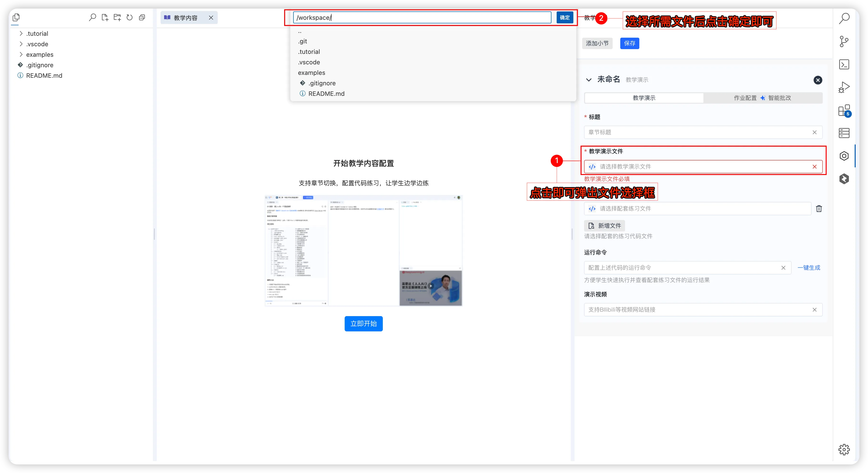
Task: Open extensions icon with badge 5
Action: pos(844,110)
